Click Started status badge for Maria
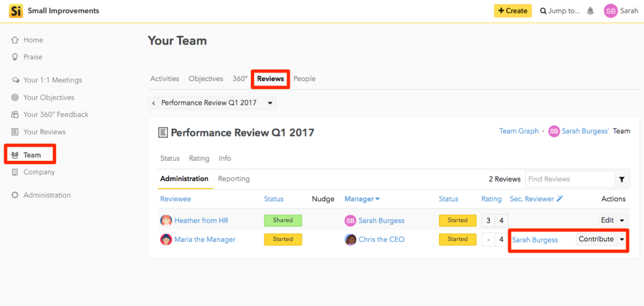This screenshot has width=644, height=306. 283,239
